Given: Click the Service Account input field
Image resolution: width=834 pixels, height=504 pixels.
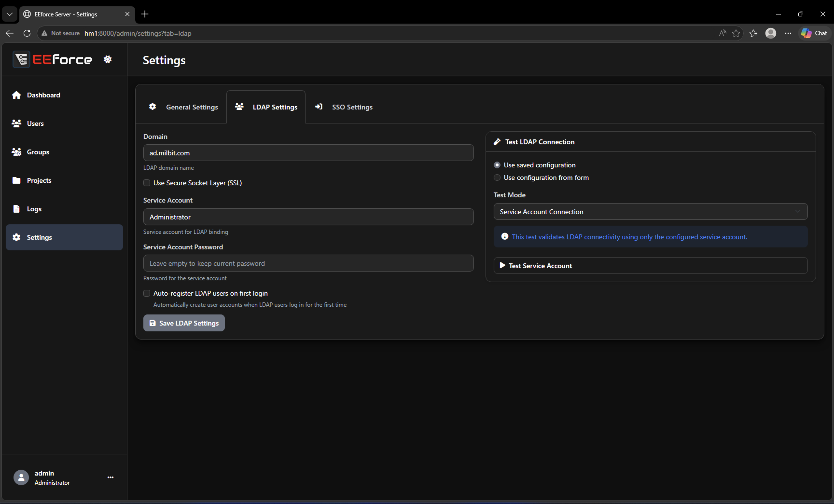Looking at the screenshot, I should (308, 217).
